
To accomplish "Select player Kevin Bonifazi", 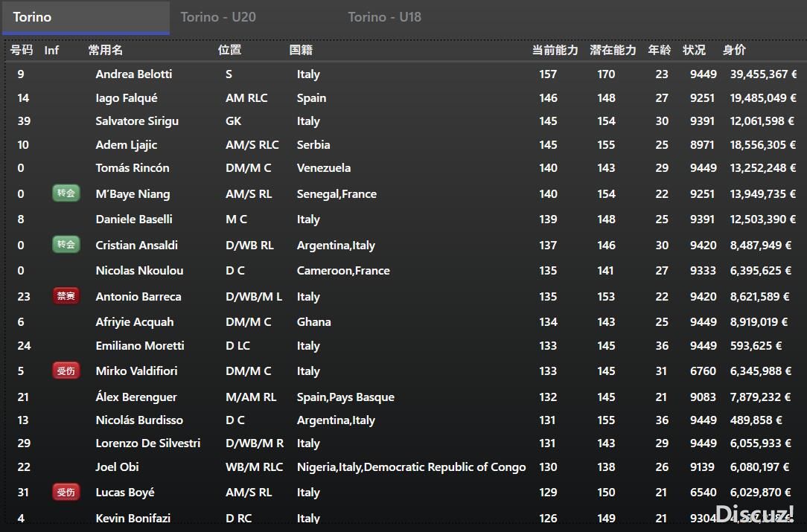I will tap(133, 518).
